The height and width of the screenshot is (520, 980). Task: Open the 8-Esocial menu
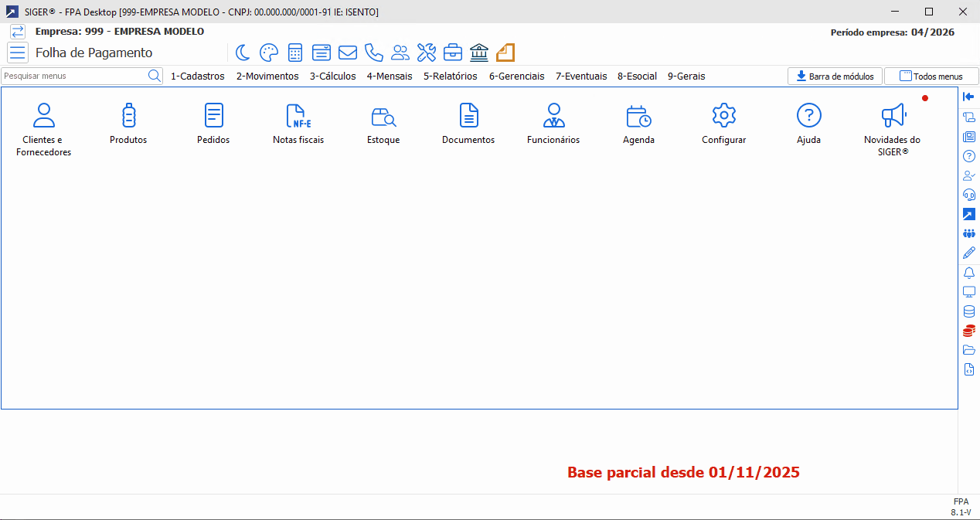(x=638, y=76)
